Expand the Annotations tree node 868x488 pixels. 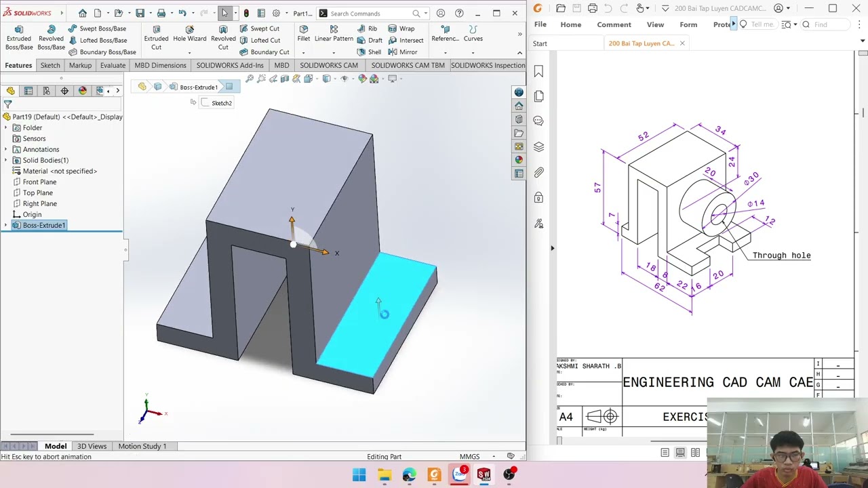pyautogui.click(x=6, y=149)
